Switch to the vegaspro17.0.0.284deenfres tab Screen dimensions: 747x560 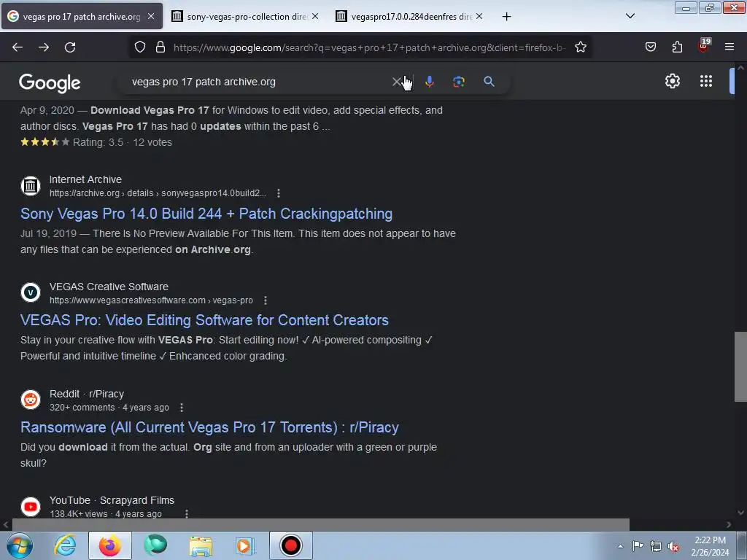click(411, 17)
